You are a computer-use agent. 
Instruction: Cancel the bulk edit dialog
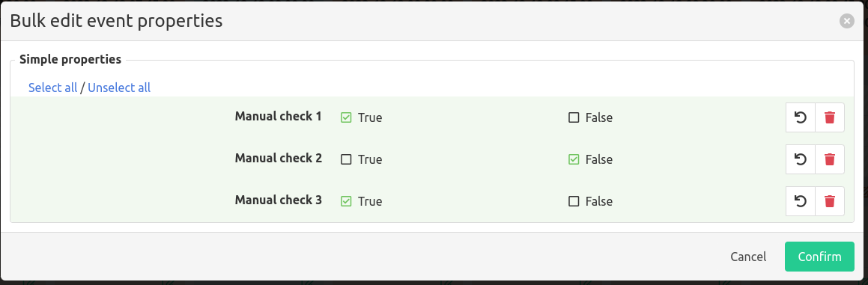(748, 257)
